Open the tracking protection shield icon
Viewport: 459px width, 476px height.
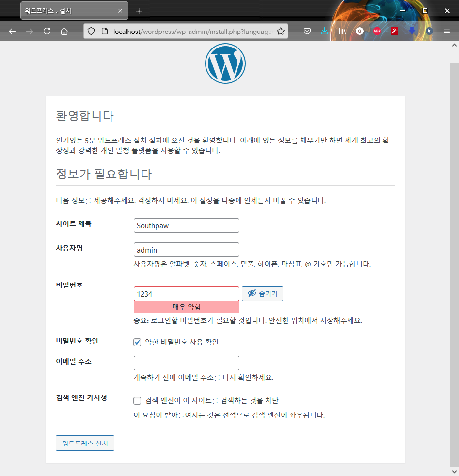(x=91, y=32)
